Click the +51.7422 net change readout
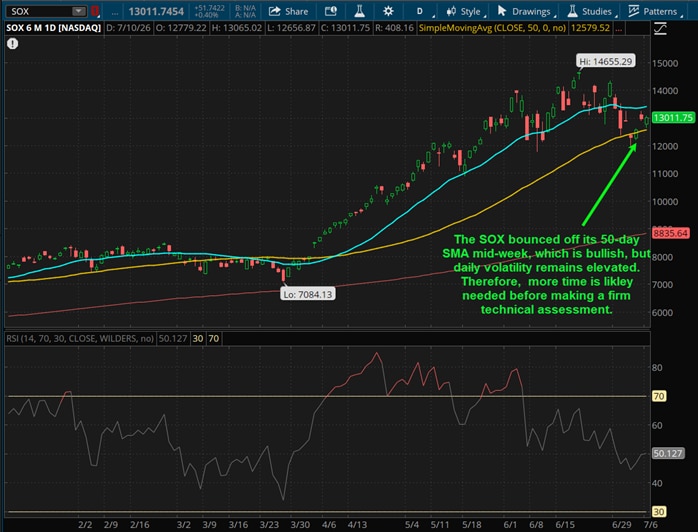698x532 pixels. tap(209, 8)
